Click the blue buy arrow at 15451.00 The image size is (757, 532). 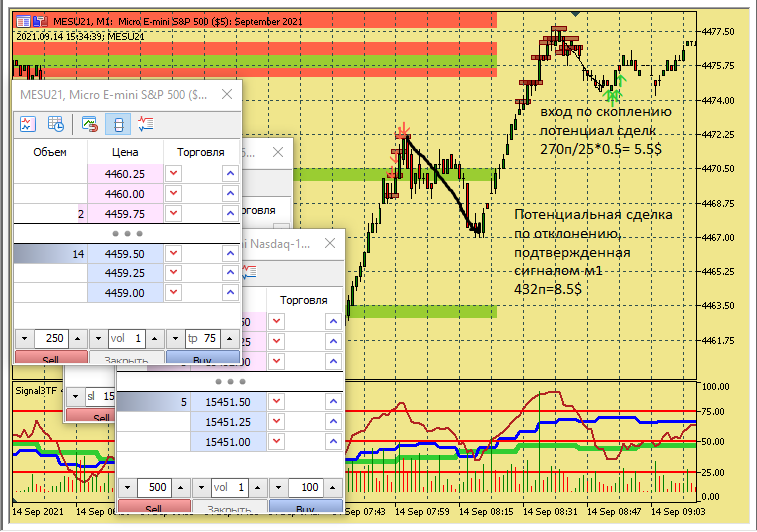[334, 442]
